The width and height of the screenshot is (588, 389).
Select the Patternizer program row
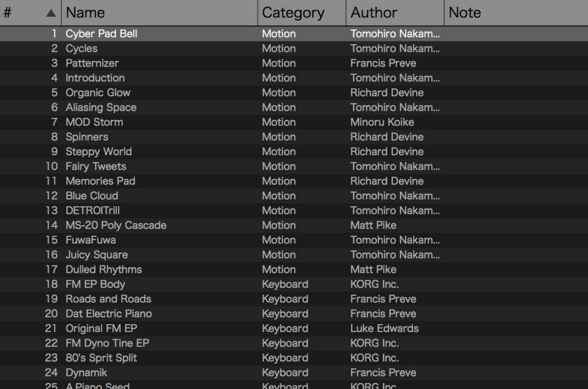[x=92, y=63]
